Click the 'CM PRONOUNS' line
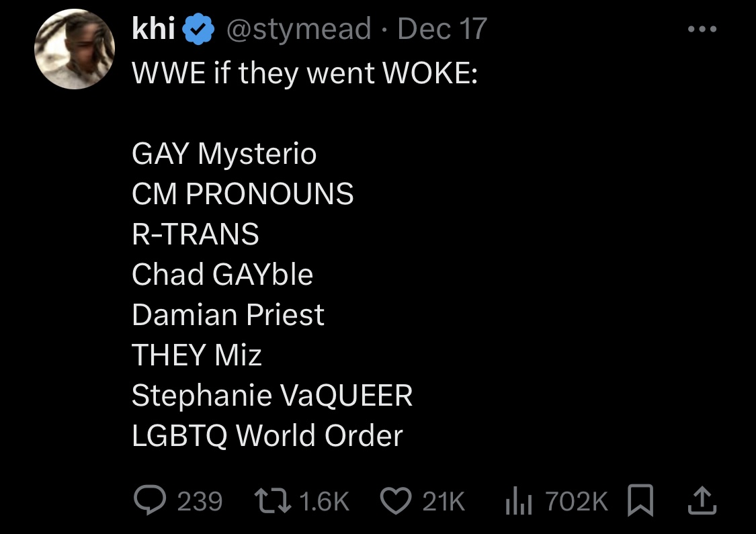Image resolution: width=756 pixels, height=534 pixels. tap(242, 194)
